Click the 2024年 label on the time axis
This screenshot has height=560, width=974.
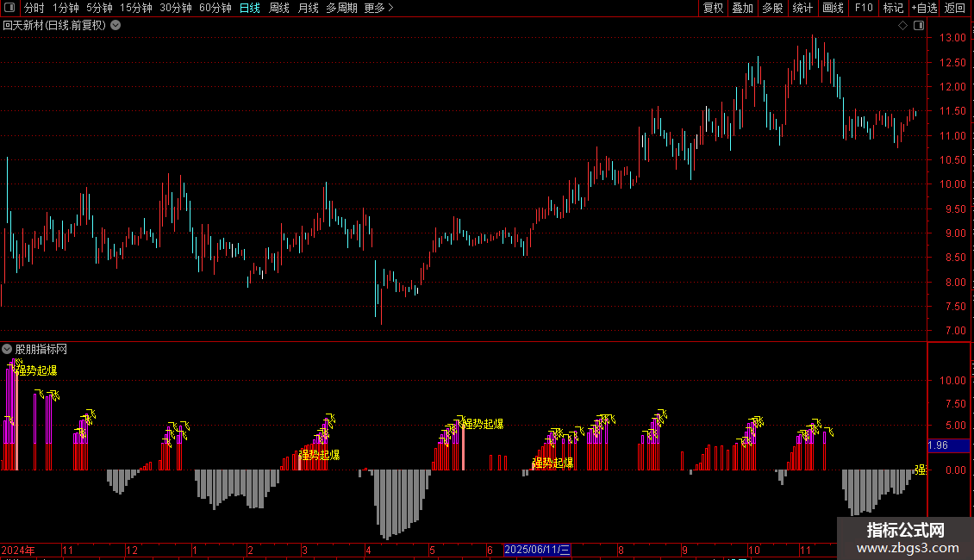(18, 550)
